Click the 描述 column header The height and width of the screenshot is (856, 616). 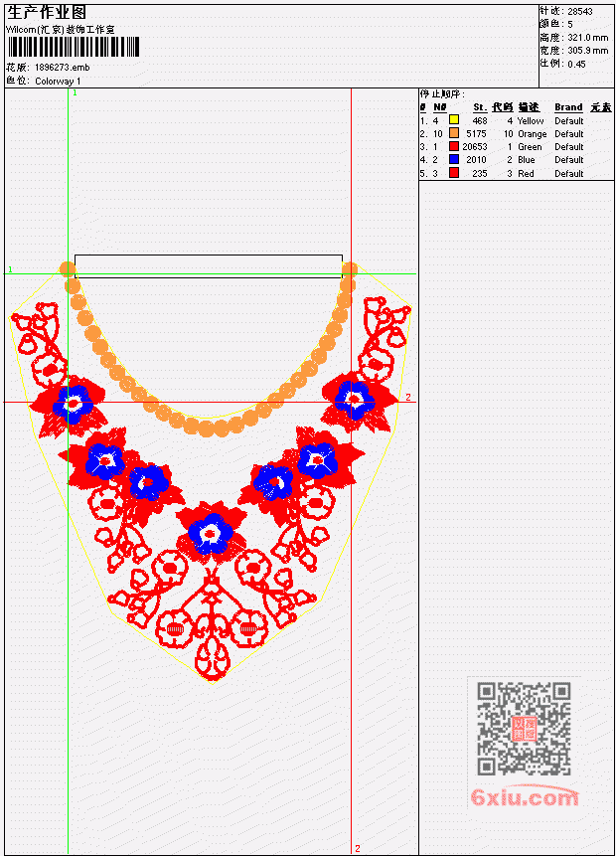coord(529,107)
